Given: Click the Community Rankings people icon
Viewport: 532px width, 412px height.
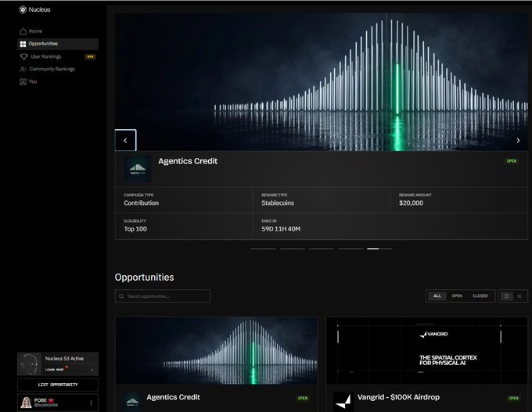Looking at the screenshot, I should 23,69.
